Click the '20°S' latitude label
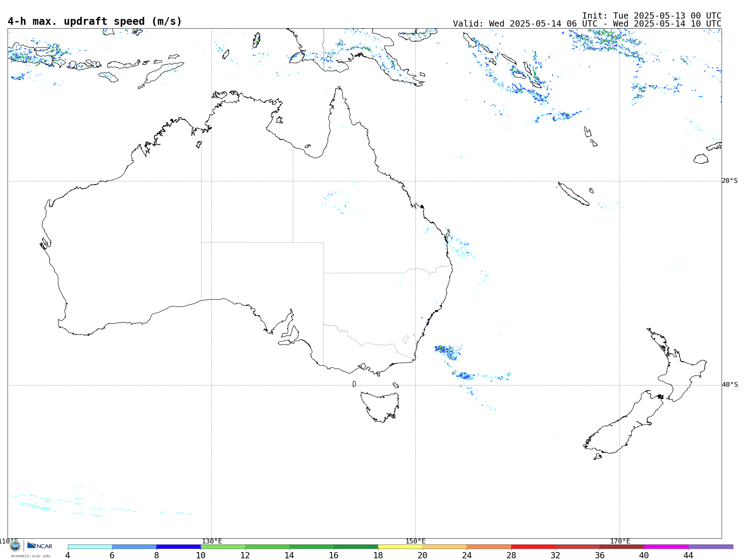This screenshot has height=560, width=744. (730, 180)
